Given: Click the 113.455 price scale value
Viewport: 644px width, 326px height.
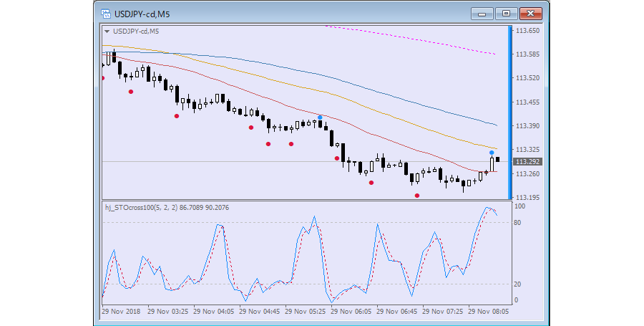Looking at the screenshot, I should click(x=527, y=102).
